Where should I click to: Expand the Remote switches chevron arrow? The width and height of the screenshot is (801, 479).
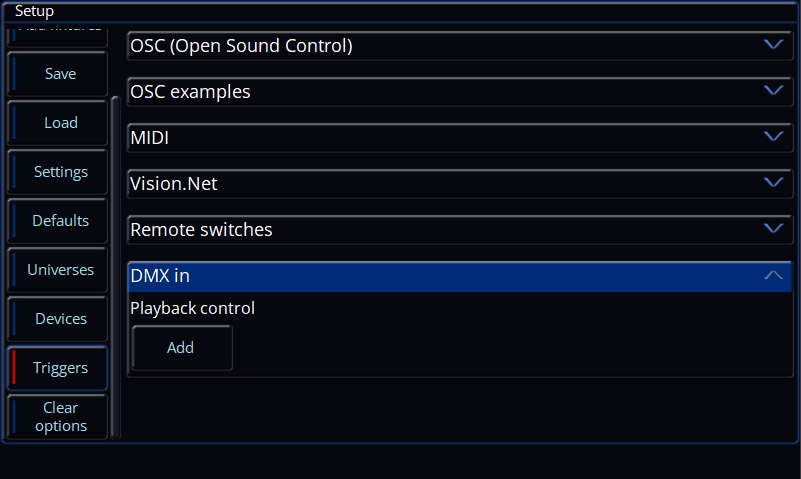coord(773,229)
